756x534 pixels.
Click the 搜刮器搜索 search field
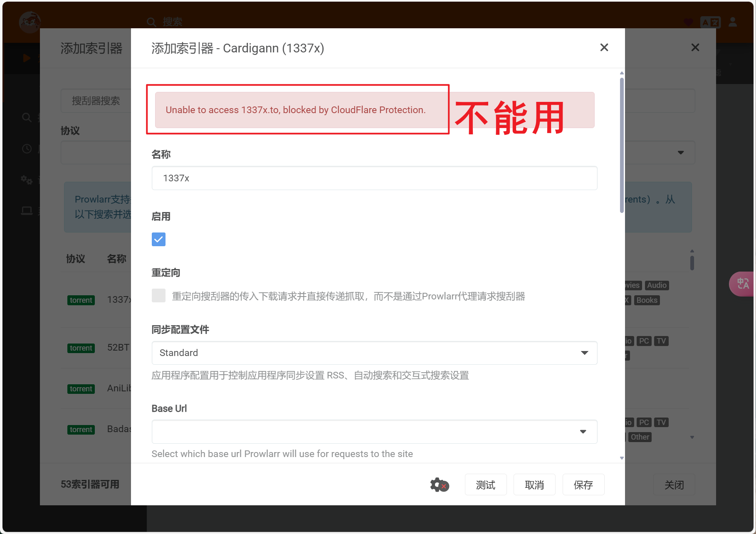pyautogui.click(x=96, y=101)
